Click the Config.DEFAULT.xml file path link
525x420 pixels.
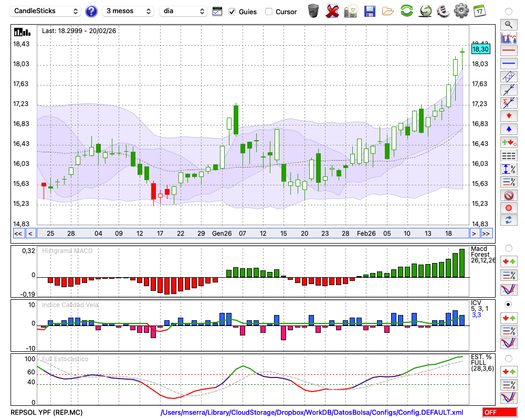(312, 413)
